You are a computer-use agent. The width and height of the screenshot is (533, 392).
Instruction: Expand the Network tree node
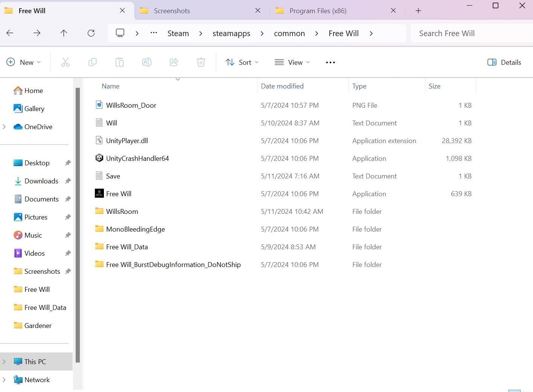4,380
